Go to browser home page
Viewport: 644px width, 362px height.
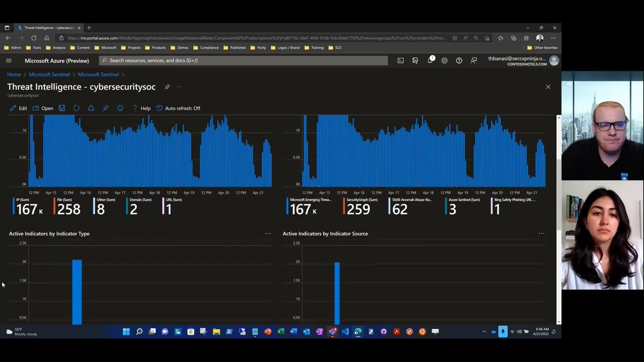click(x=47, y=38)
